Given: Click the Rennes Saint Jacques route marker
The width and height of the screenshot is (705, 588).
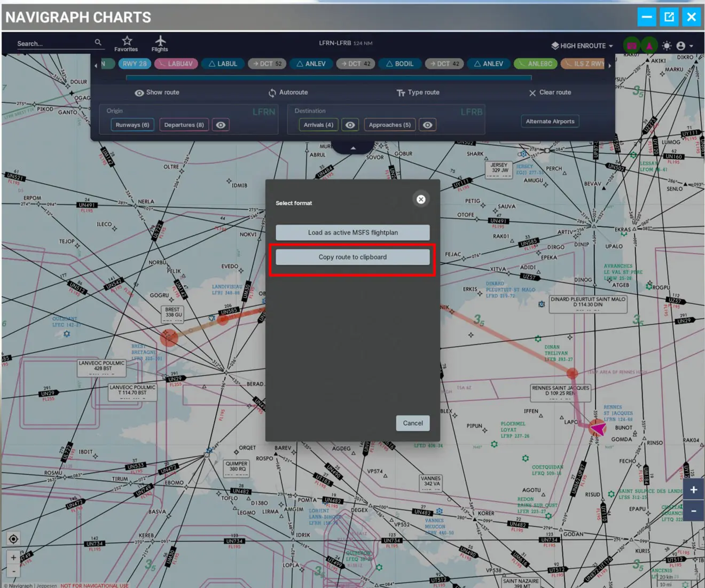Looking at the screenshot, I should pyautogui.click(x=572, y=373).
